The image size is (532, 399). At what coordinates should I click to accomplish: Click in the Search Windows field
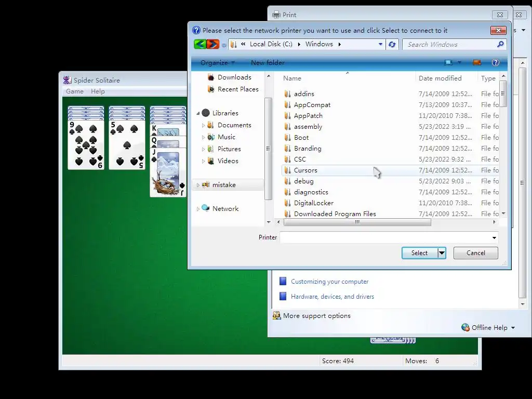pyautogui.click(x=449, y=45)
